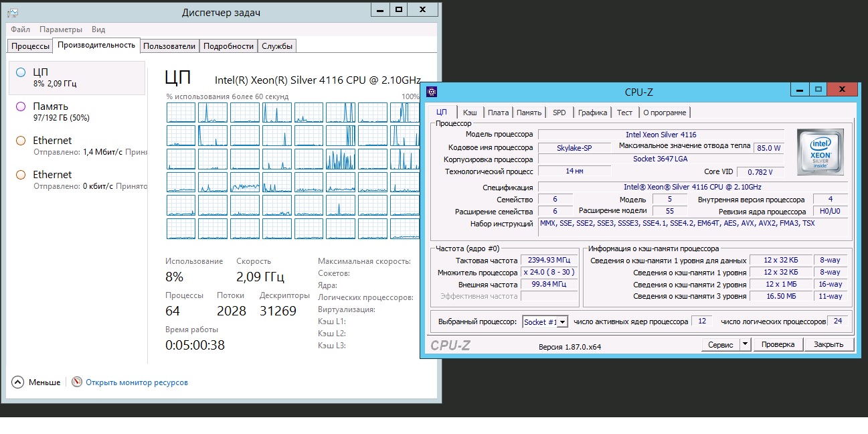Click the instruction set list field
The height and width of the screenshot is (434, 868).
tap(693, 227)
